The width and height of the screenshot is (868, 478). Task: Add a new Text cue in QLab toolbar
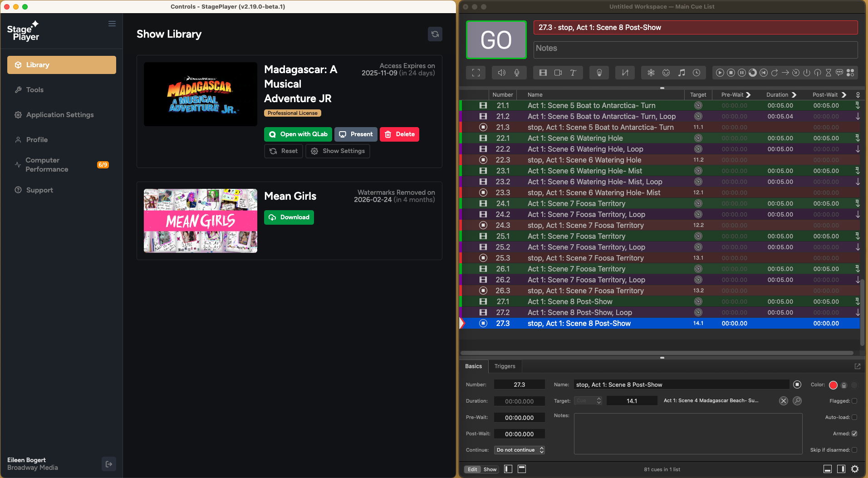(573, 73)
